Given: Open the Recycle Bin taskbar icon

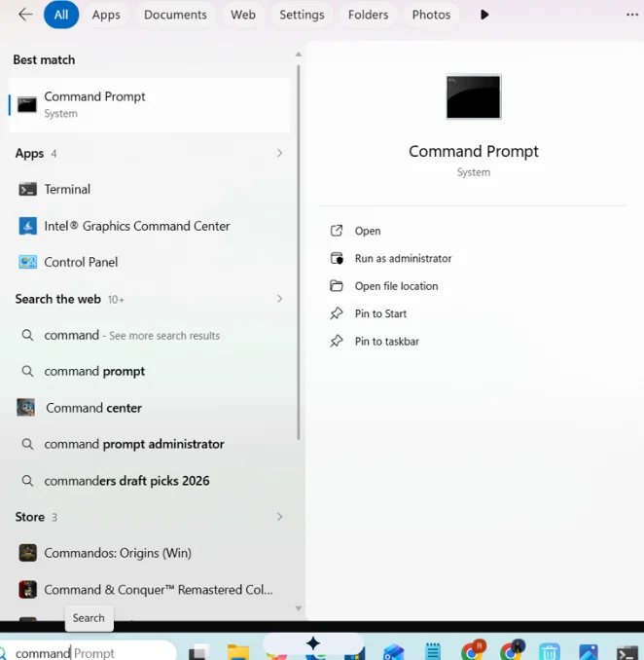Looking at the screenshot, I should coord(550,652).
